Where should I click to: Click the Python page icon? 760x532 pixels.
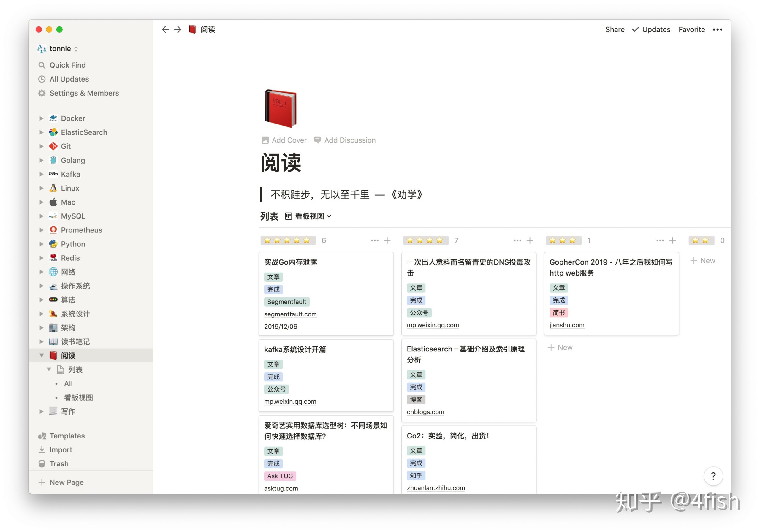point(53,244)
